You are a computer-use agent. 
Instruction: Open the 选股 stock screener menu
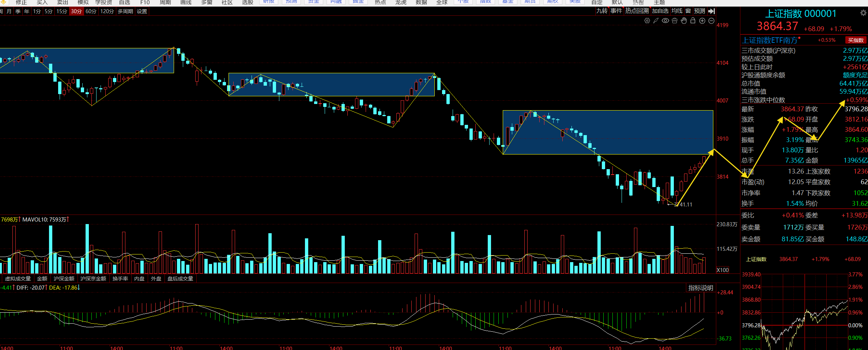pos(248,3)
